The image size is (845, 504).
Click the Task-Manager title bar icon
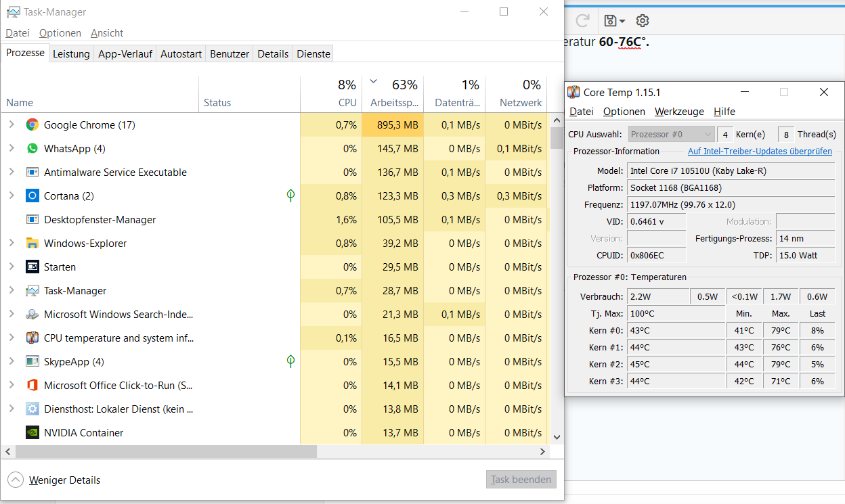13,12
